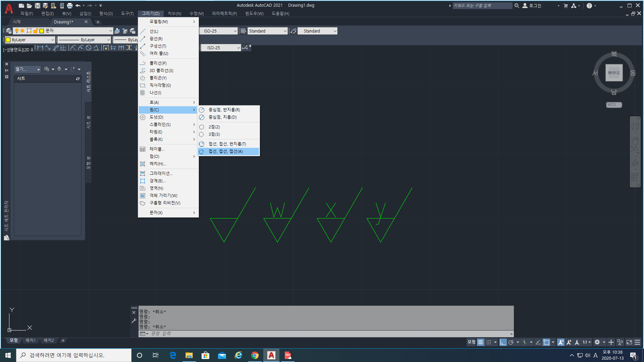644x362 pixels.
Task: Click the Plot (print) icon in quick access
Action: tap(70, 6)
